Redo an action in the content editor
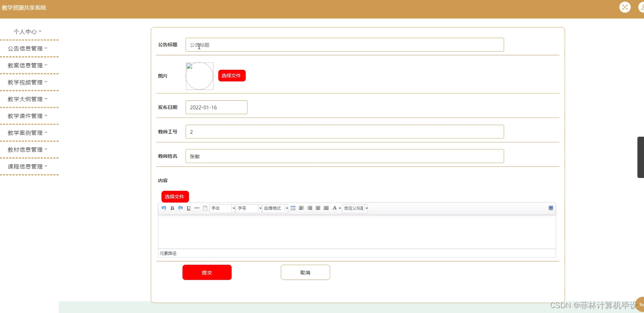Image resolution: width=644 pixels, height=313 pixels. [x=180, y=208]
